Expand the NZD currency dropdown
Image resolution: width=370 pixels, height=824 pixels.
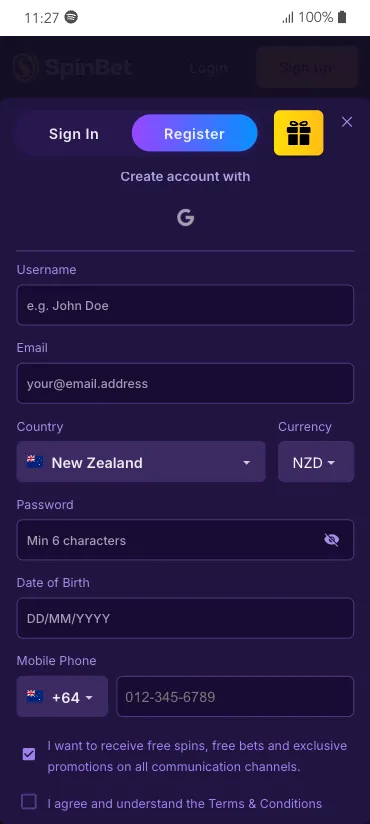click(316, 461)
